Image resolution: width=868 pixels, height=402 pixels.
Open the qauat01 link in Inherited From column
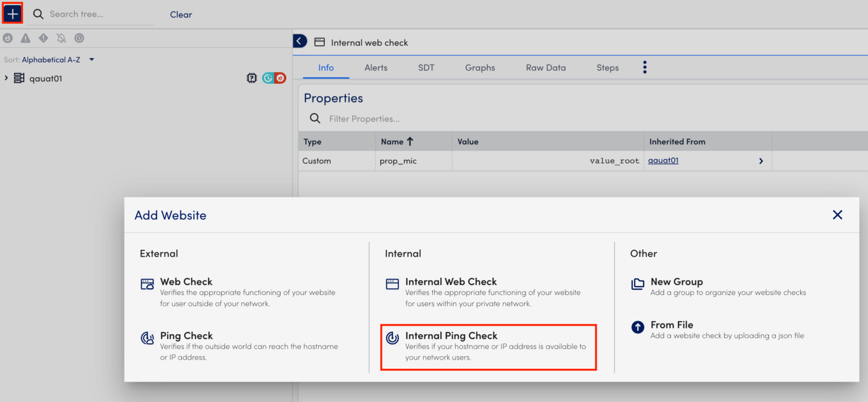pyautogui.click(x=662, y=161)
